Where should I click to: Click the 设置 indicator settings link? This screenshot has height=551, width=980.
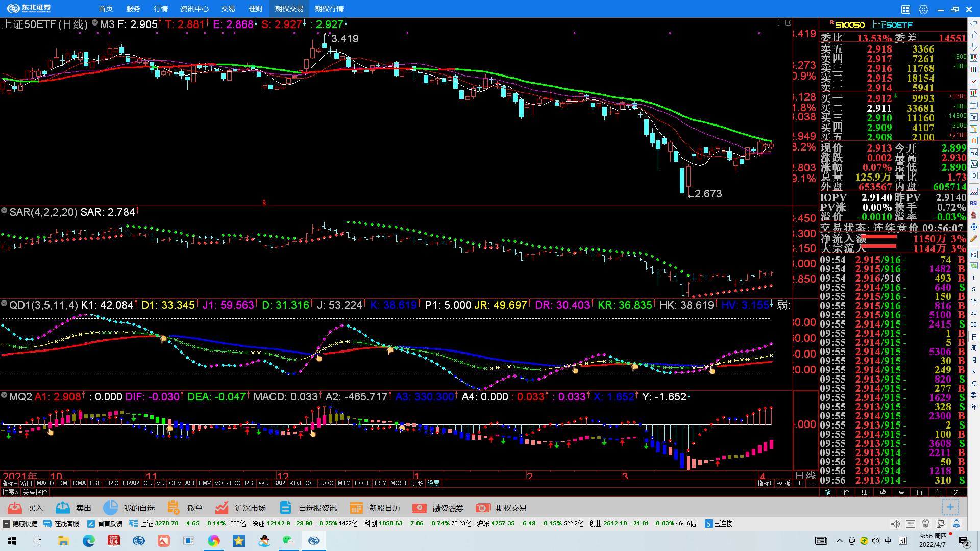pos(433,483)
